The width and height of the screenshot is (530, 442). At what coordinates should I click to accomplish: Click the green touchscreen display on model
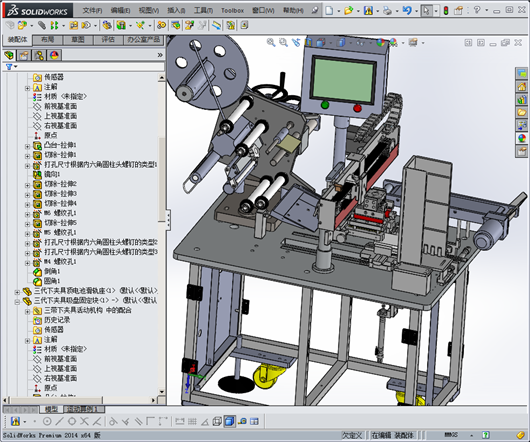343,80
